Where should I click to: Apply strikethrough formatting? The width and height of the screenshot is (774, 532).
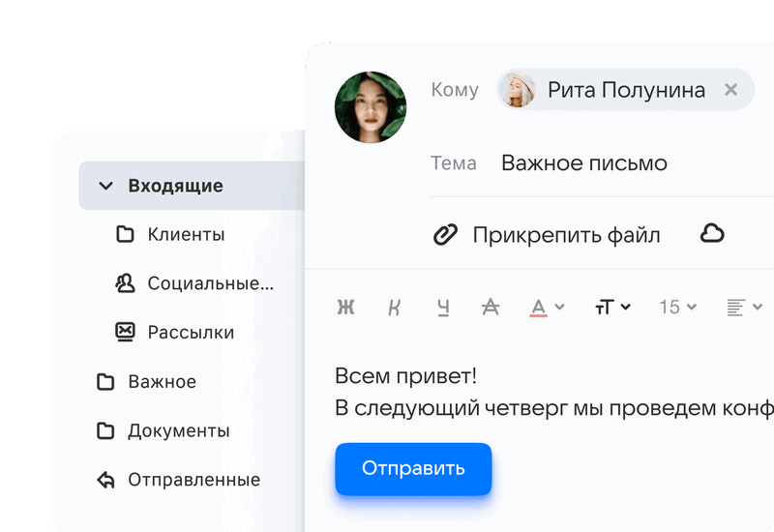(x=491, y=307)
